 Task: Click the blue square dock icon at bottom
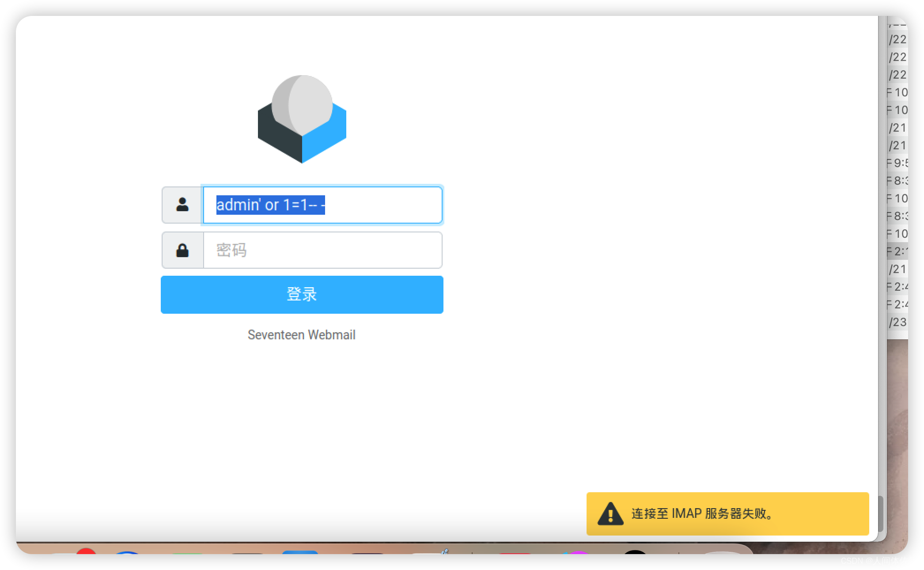pos(300,552)
